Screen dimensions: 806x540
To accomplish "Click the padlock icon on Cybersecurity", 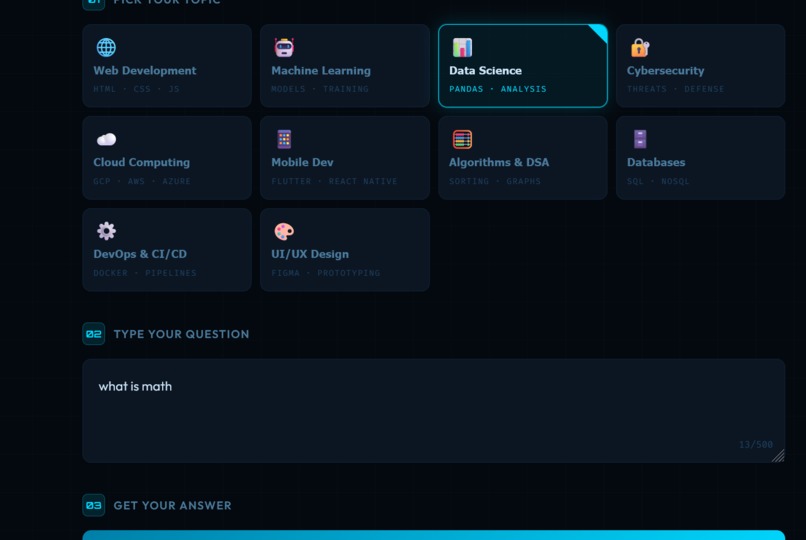I will tap(640, 47).
